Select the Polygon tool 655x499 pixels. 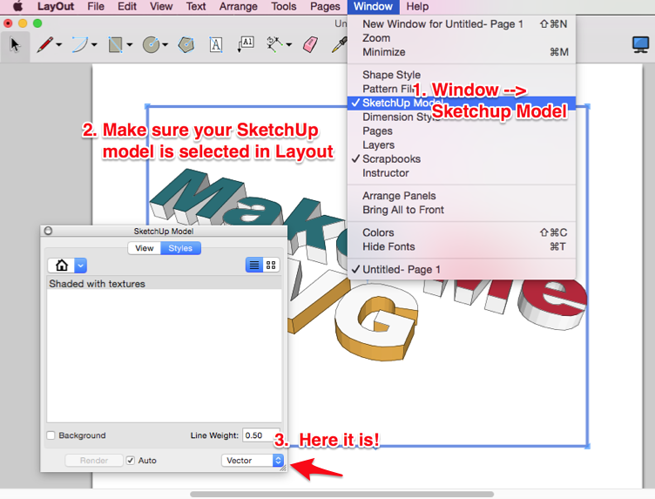point(185,44)
